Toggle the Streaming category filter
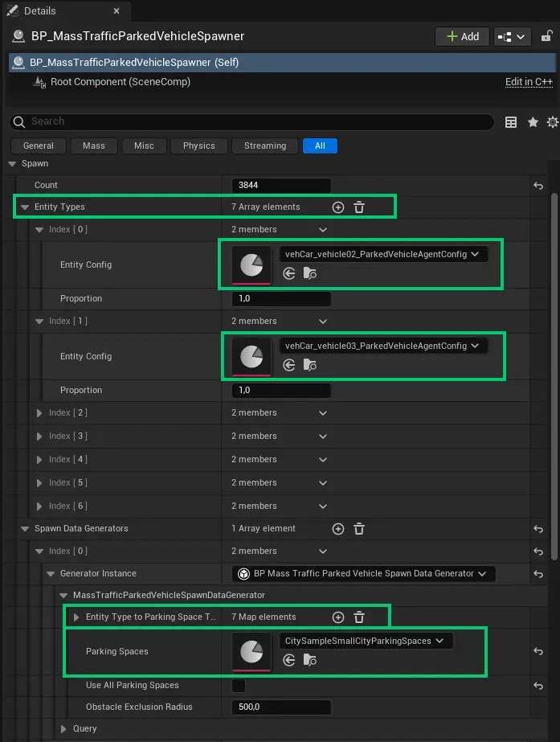Viewport: 560px width, 742px height. (x=264, y=146)
